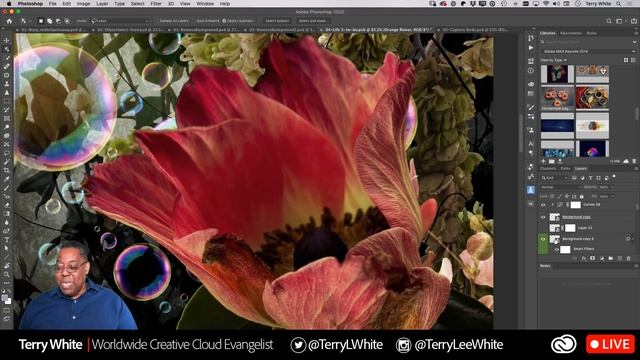Select the Object Selection tool

[x=7, y=49]
